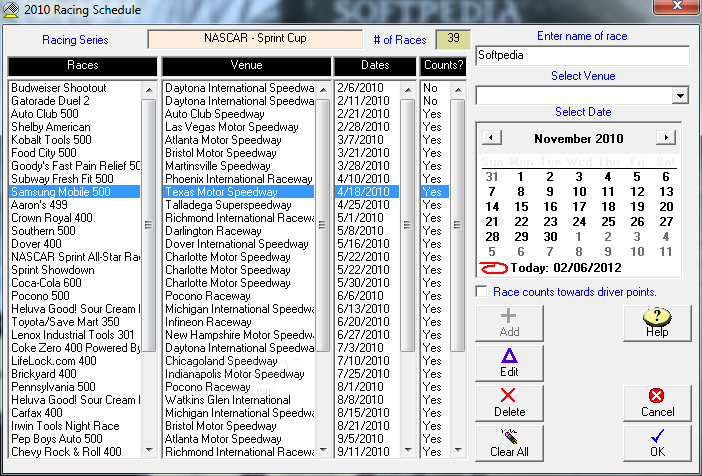Viewport: 702px width, 476px height.
Task: Select the date 7/3/2010
Action: pos(367,347)
